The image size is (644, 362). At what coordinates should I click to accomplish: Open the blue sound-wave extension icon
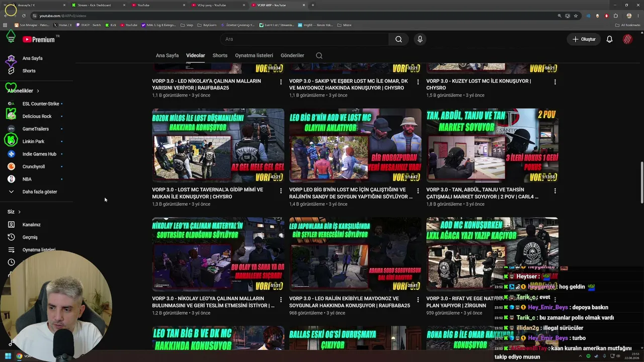tap(588, 16)
